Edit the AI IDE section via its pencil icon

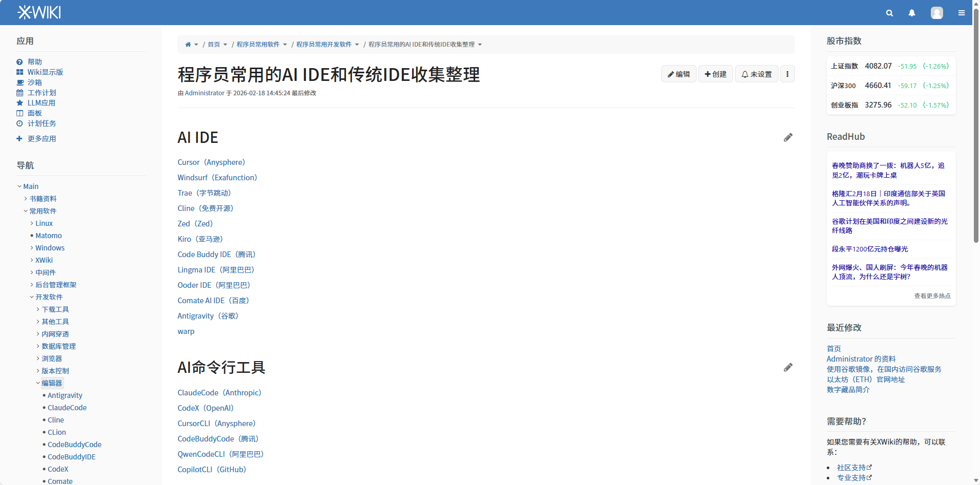click(x=788, y=137)
